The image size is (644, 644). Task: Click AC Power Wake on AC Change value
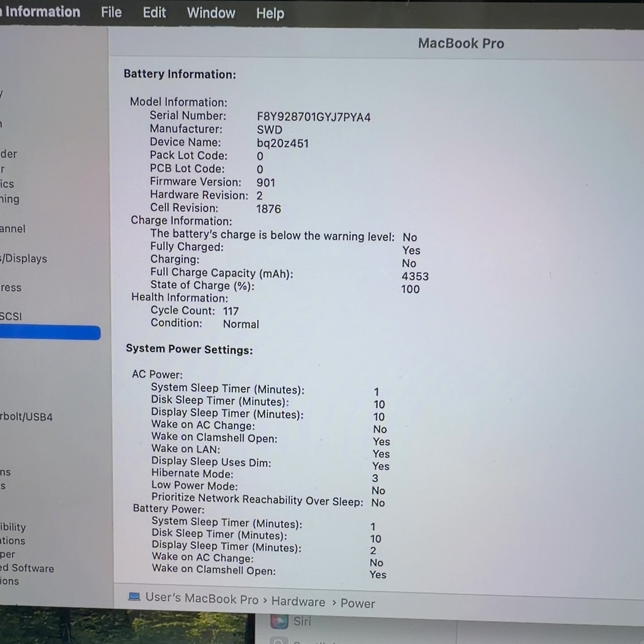click(x=380, y=429)
